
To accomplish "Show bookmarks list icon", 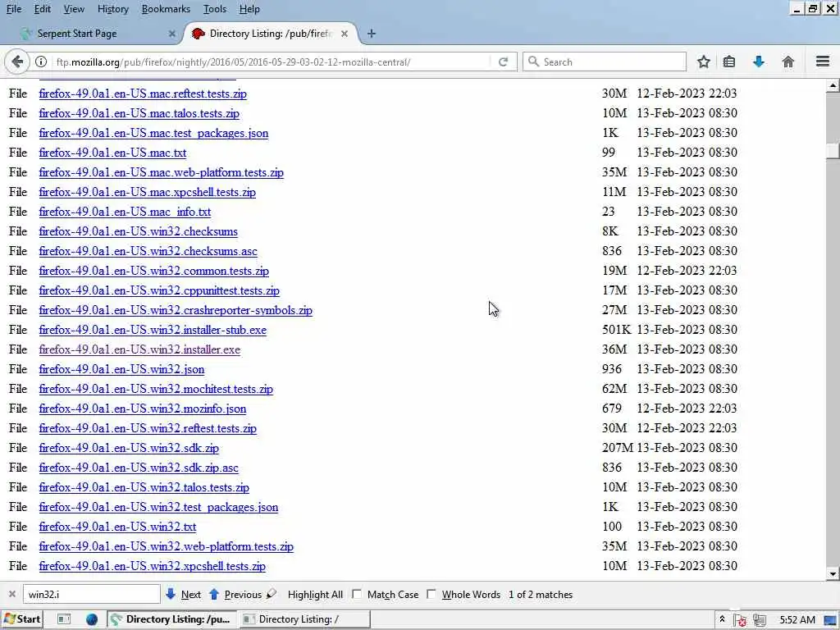I will tap(729, 62).
